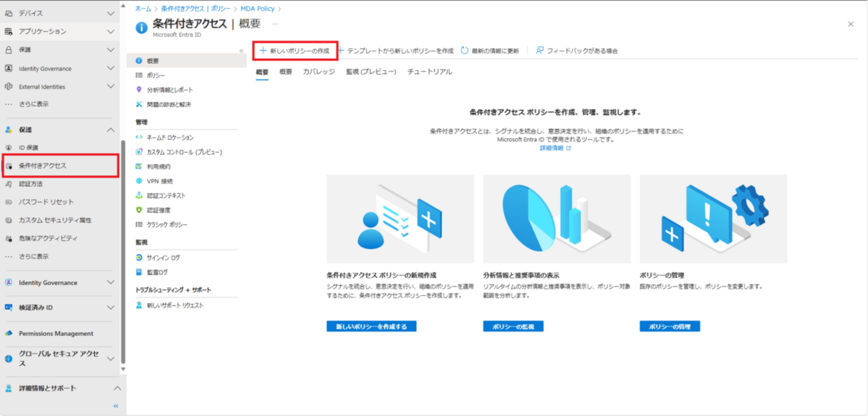Open 危険なアクティビティ
The height and width of the screenshot is (416, 868).
[48, 238]
